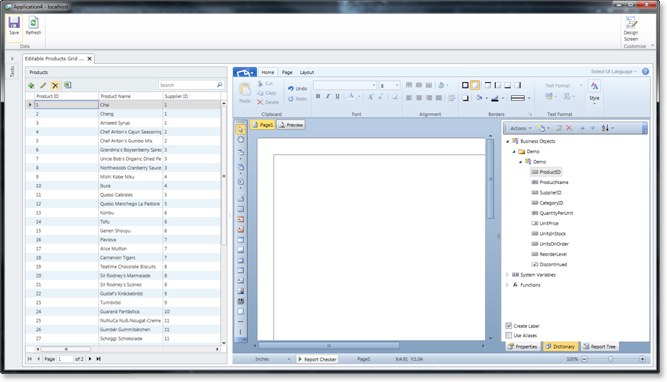Open the Design Screen customizer

click(630, 29)
